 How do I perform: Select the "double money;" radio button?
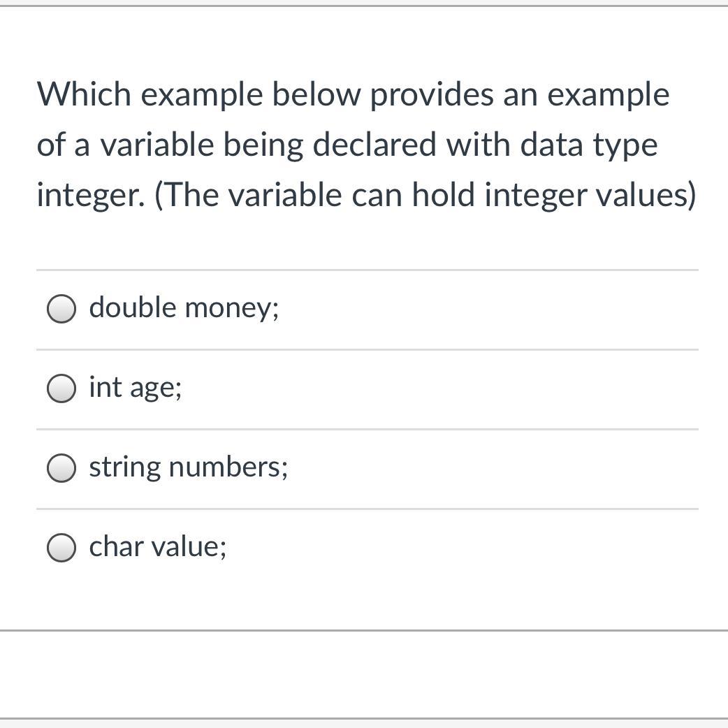coord(61,309)
